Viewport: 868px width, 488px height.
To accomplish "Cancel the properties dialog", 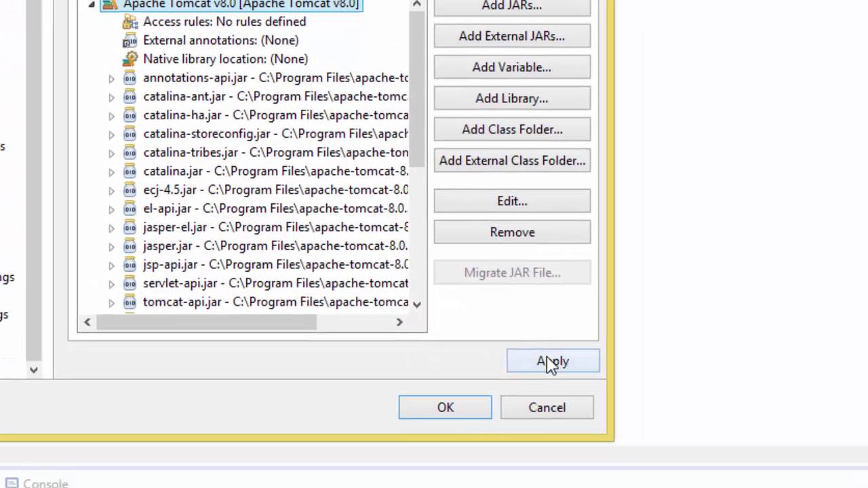I will pos(547,407).
